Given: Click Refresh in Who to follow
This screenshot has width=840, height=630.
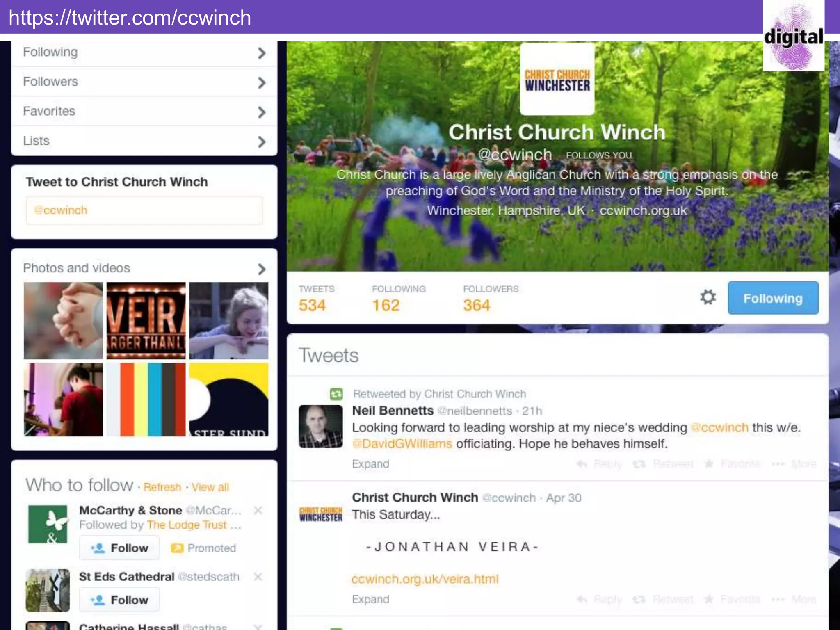Looking at the screenshot, I should 162,487.
